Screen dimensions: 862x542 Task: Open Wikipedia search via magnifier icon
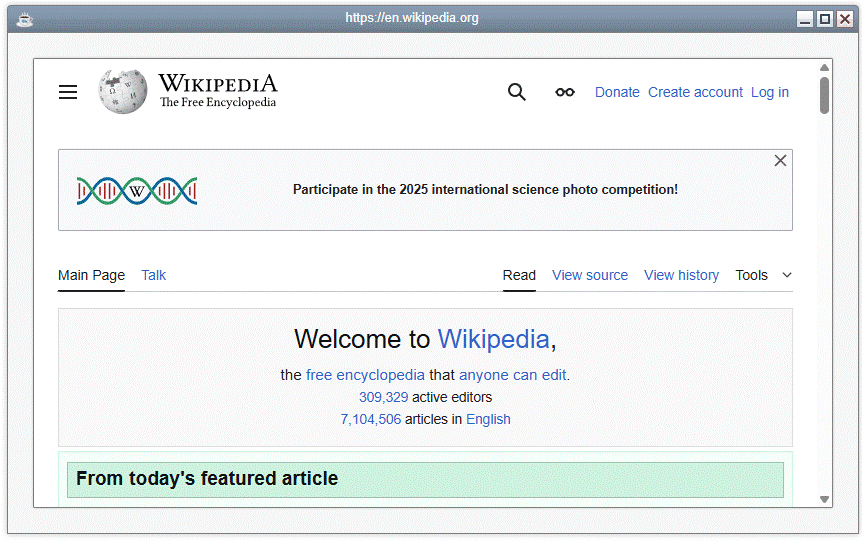click(x=516, y=92)
